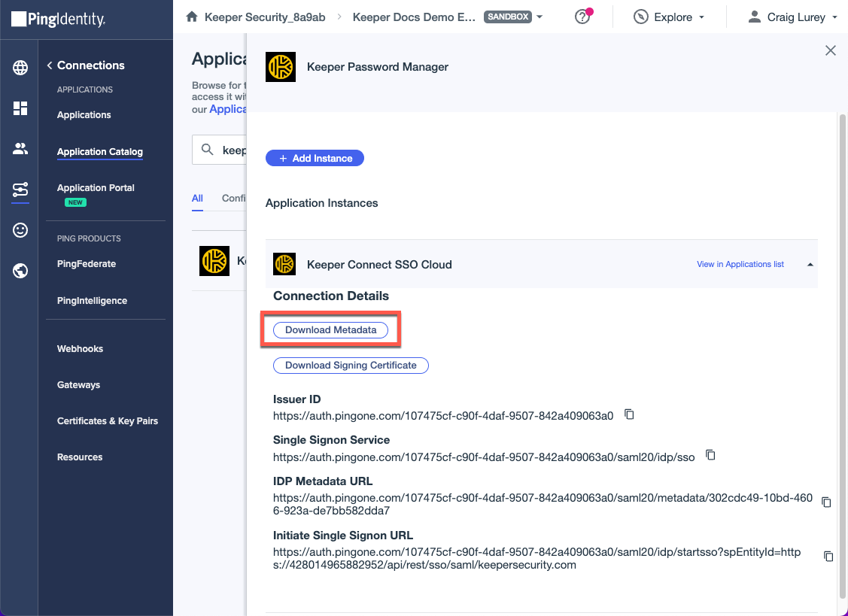Open Applications in the Connections menu

click(x=84, y=114)
